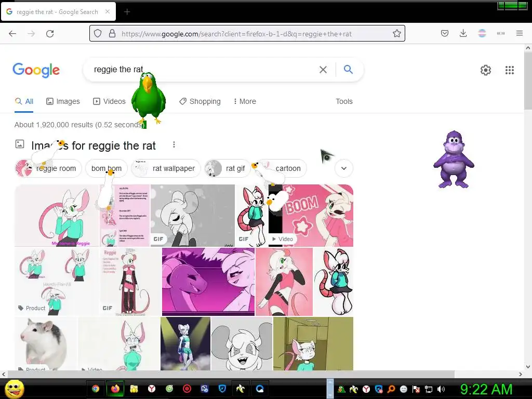
Task: Open the Pocket save icon in toolbar
Action: point(445,33)
